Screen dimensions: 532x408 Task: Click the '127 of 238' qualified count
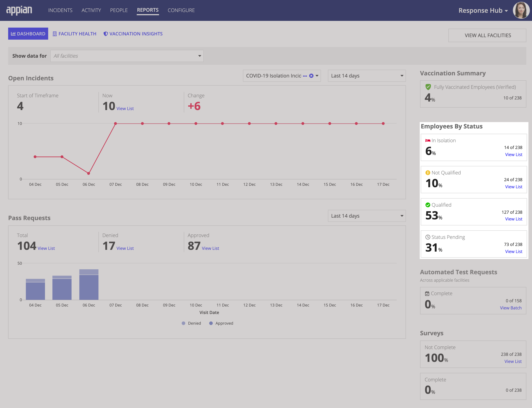point(512,212)
